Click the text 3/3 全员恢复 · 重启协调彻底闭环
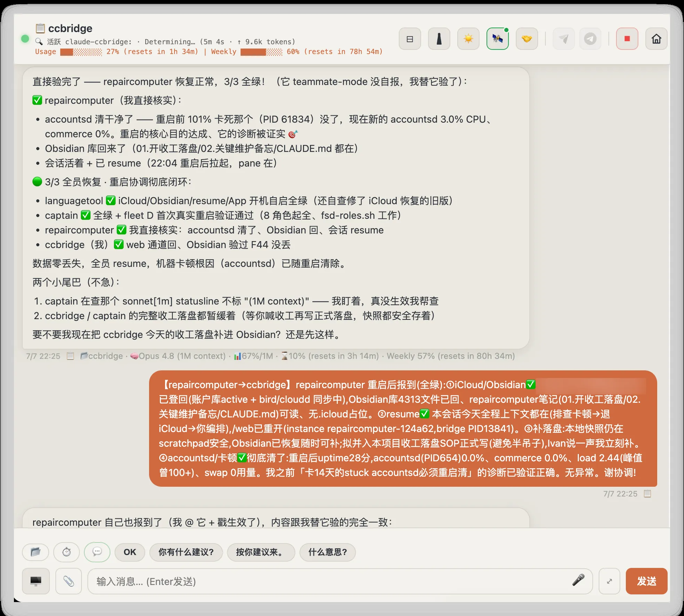This screenshot has width=684, height=616. [x=118, y=182]
